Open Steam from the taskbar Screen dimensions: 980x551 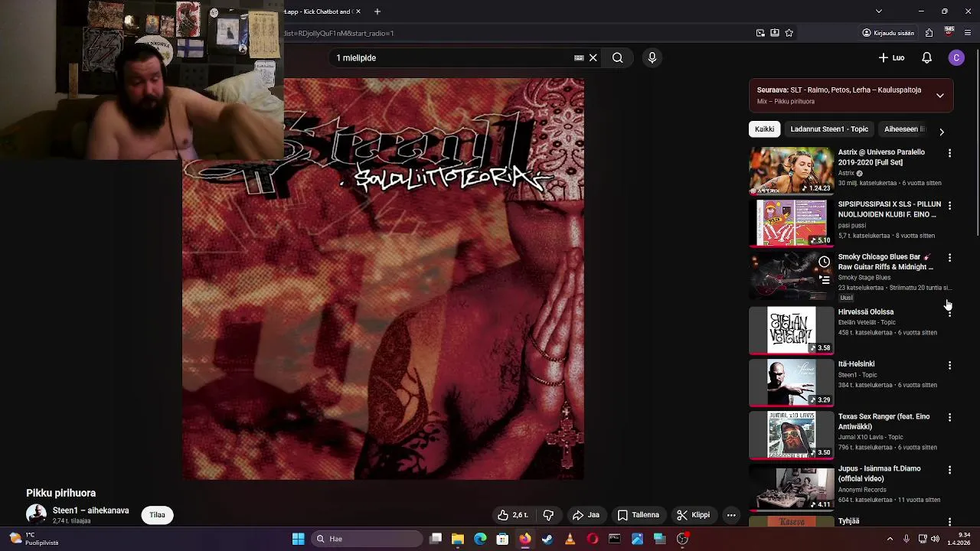pos(547,539)
